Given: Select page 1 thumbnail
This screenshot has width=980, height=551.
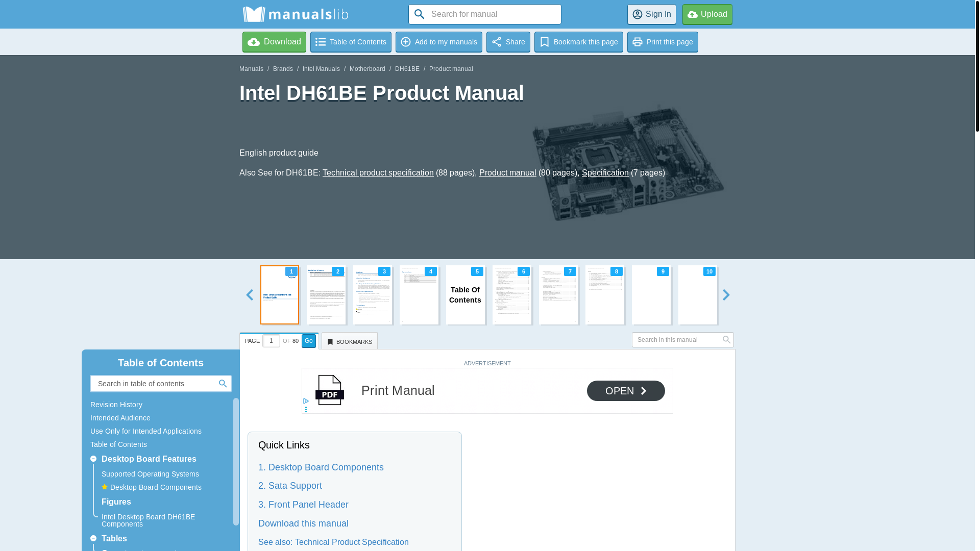Looking at the screenshot, I should [280, 295].
